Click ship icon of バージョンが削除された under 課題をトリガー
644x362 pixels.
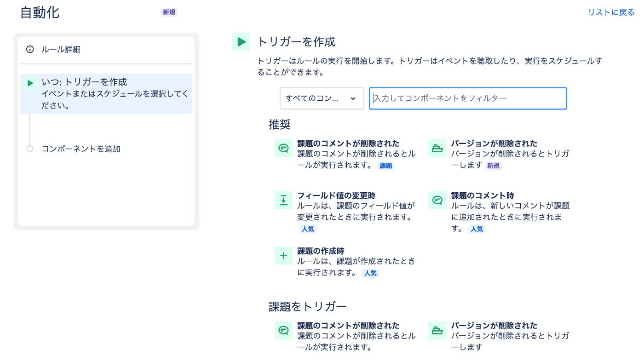point(437,330)
